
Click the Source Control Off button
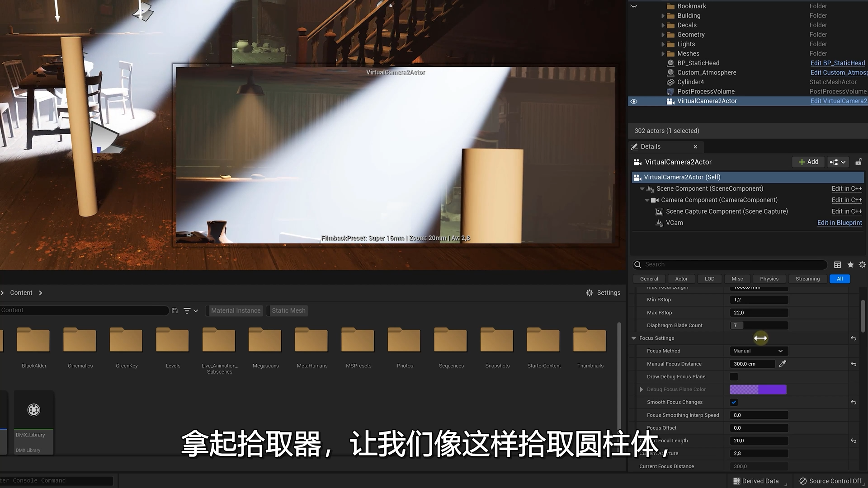(x=830, y=481)
